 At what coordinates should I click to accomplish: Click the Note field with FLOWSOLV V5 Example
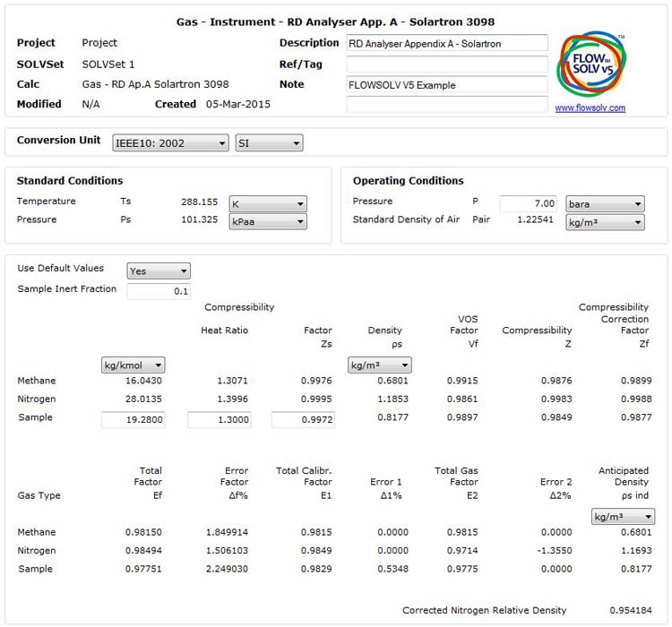pyautogui.click(x=447, y=85)
